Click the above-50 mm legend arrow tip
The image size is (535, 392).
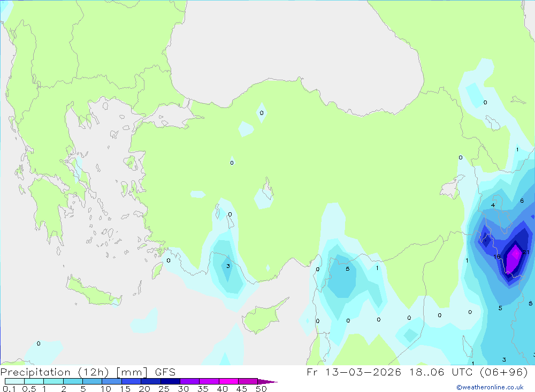tap(267, 382)
